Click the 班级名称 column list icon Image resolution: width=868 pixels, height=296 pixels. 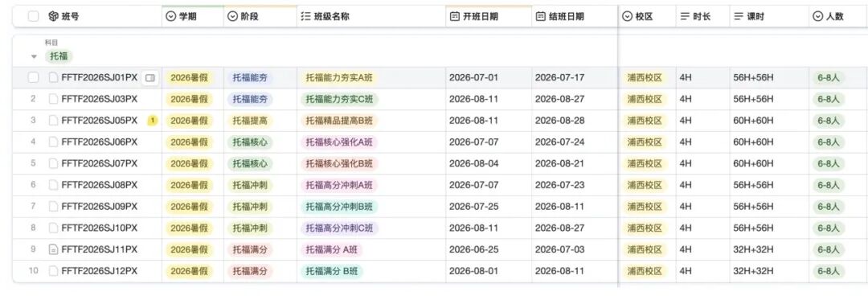tap(305, 17)
